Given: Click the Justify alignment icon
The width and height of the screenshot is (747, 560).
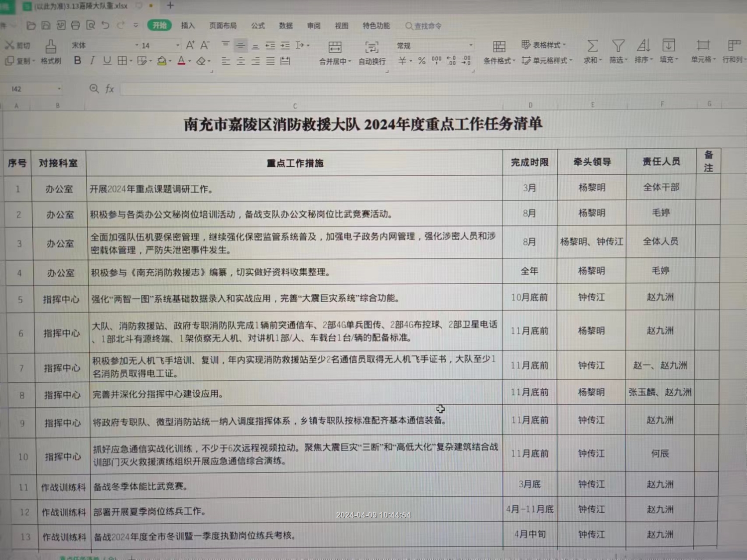Looking at the screenshot, I should coord(270,61).
